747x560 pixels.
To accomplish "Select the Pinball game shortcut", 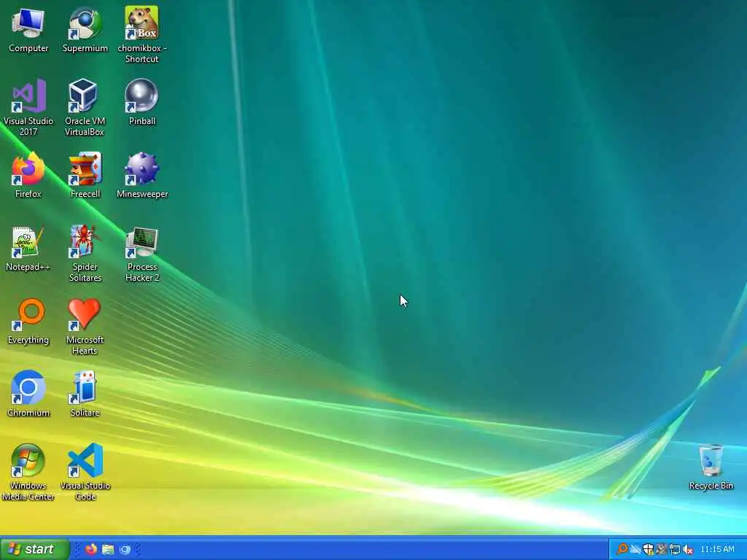I will 142,102.
